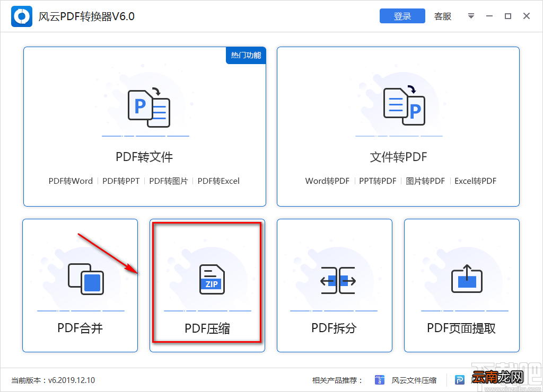Click the PDF转文件 document icon
This screenshot has height=392, width=543.
(x=149, y=107)
